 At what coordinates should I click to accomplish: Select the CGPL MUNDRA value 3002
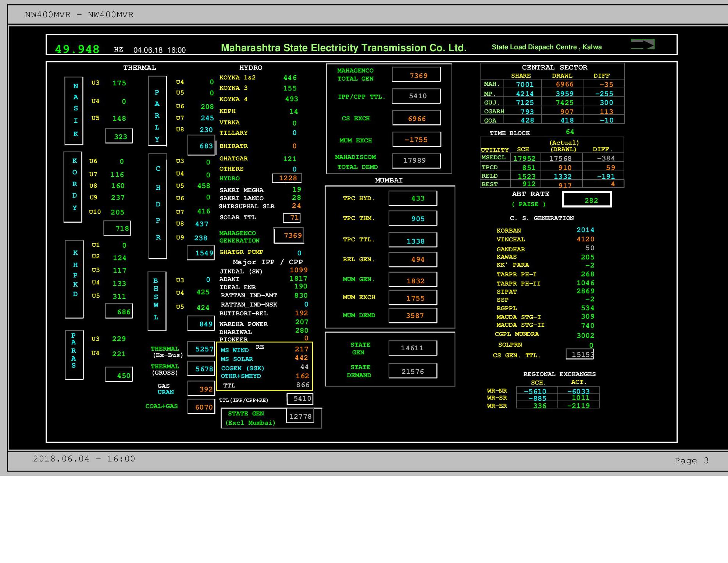pos(585,336)
